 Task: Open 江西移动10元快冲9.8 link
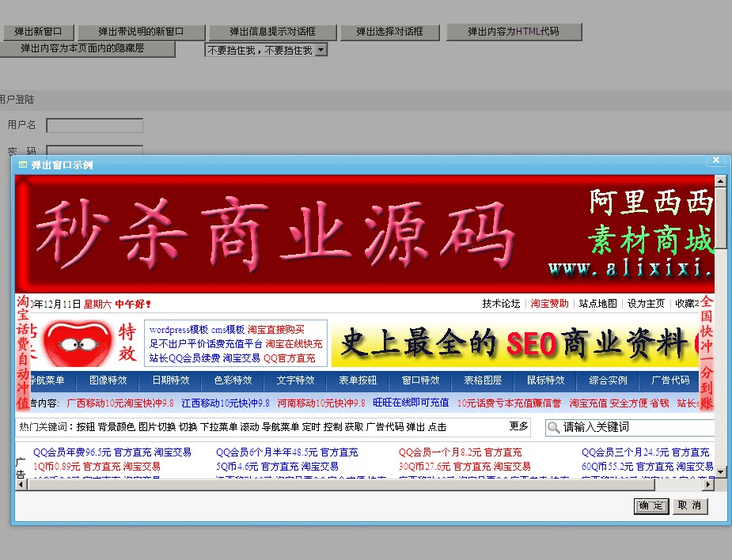pos(226,403)
